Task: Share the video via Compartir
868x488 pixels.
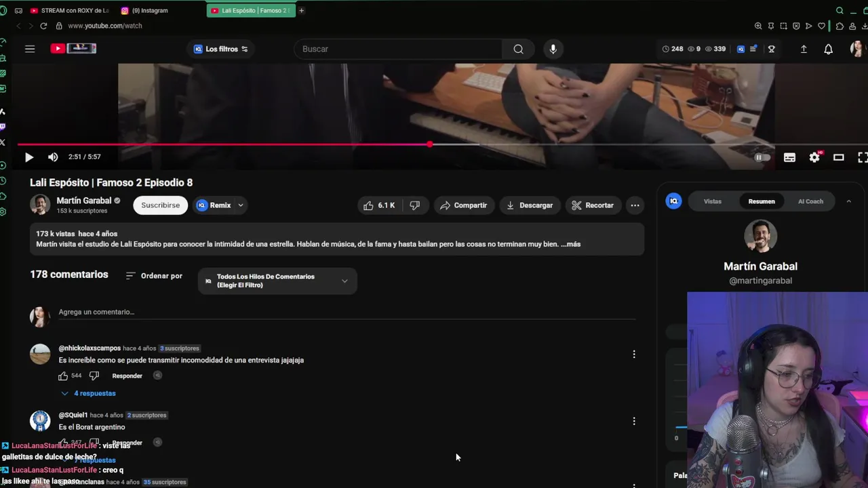Action: 463,205
